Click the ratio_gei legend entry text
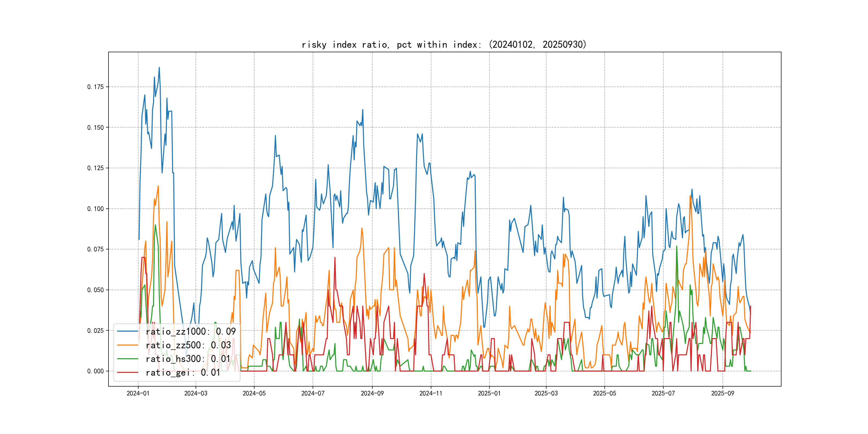Image resolution: width=868 pixels, height=434 pixels. click(183, 373)
